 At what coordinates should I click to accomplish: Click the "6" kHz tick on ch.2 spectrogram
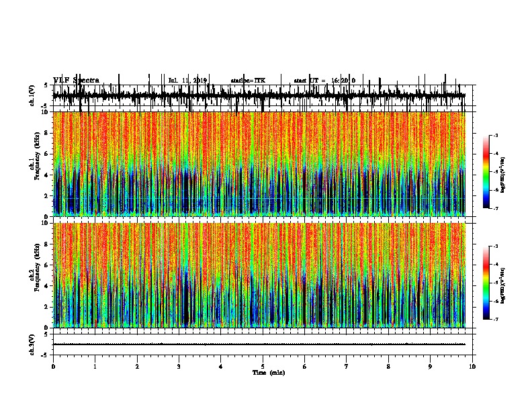click(47, 265)
